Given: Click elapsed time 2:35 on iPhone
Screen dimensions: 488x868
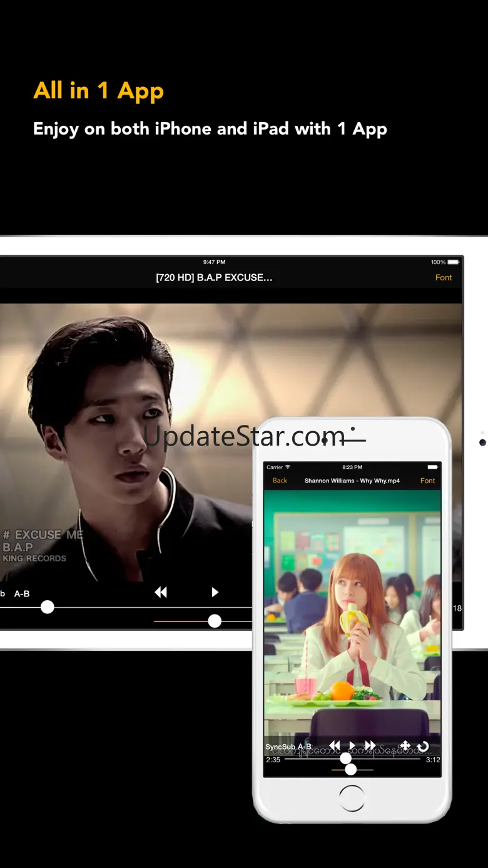Looking at the screenshot, I should click(x=273, y=760).
